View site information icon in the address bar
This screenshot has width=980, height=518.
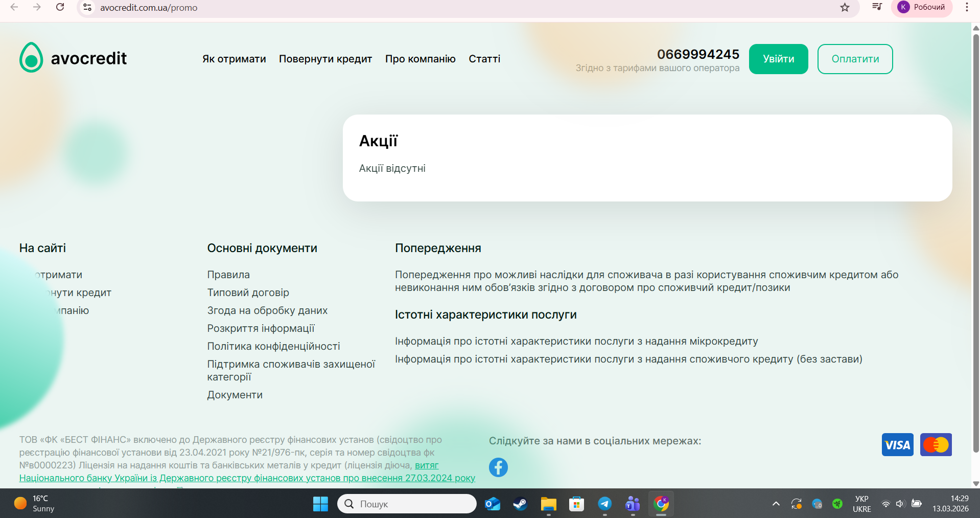tap(87, 8)
